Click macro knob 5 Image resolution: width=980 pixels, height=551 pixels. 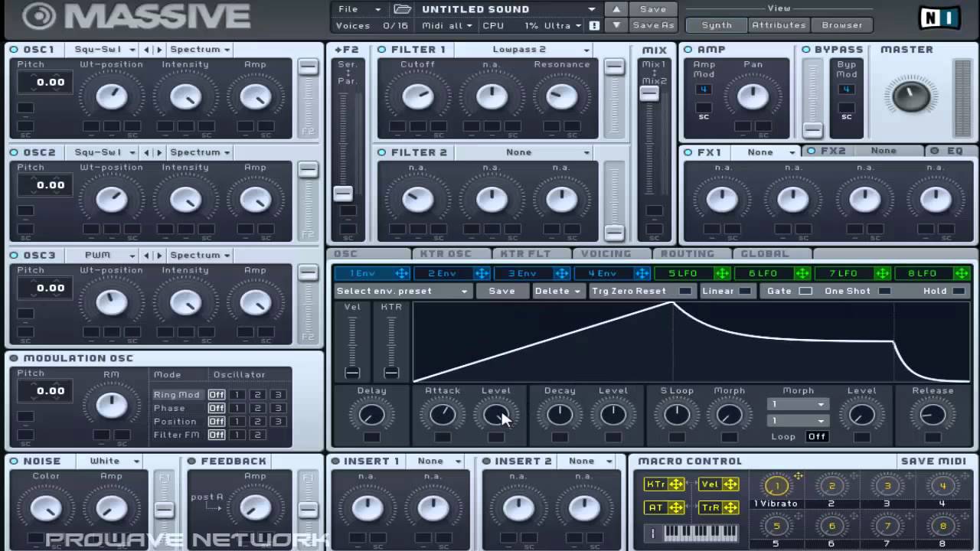coord(776,527)
